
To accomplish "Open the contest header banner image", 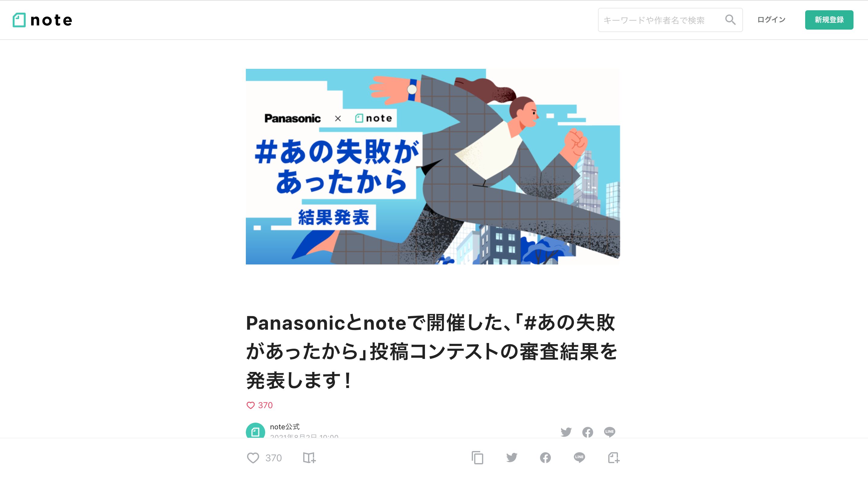I will (433, 166).
